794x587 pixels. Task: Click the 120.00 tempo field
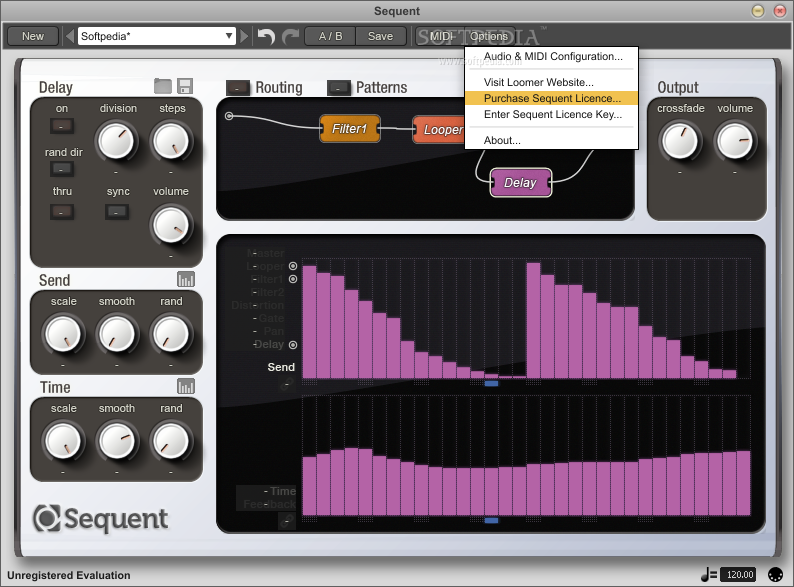tap(740, 574)
